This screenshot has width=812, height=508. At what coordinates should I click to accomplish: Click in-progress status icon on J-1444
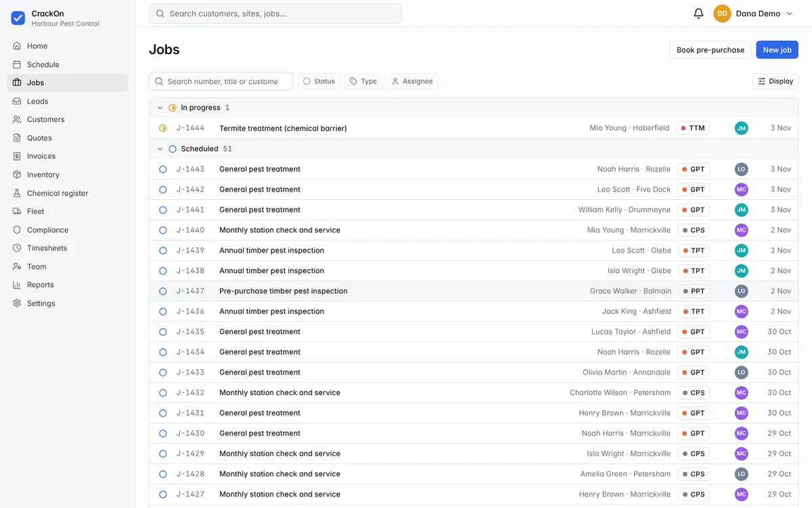pos(163,128)
